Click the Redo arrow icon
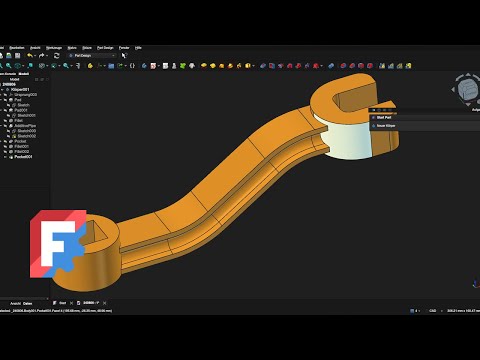This screenshot has width=480, height=360. 42,55
